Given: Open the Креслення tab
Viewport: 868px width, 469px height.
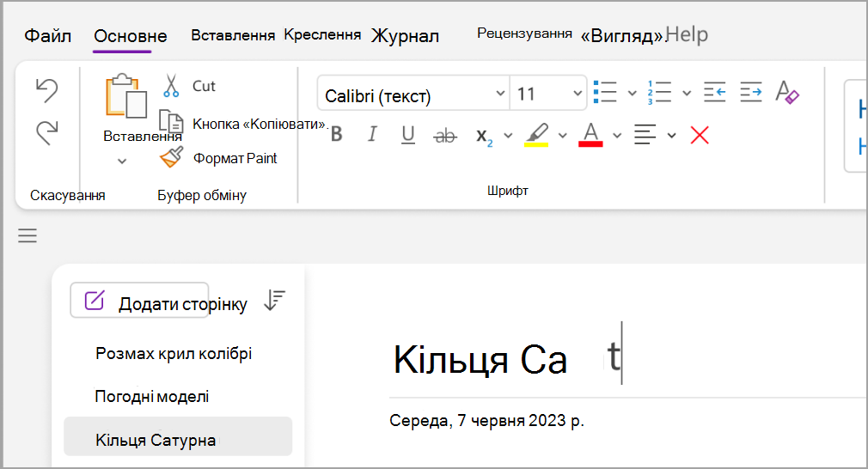Looking at the screenshot, I should (322, 35).
